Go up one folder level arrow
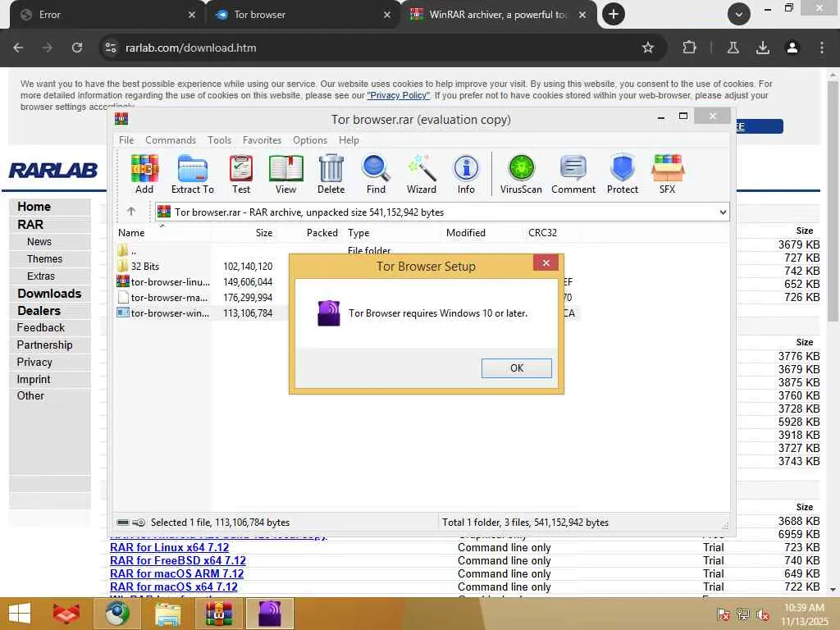Viewport: 840px width, 630px height. click(131, 212)
